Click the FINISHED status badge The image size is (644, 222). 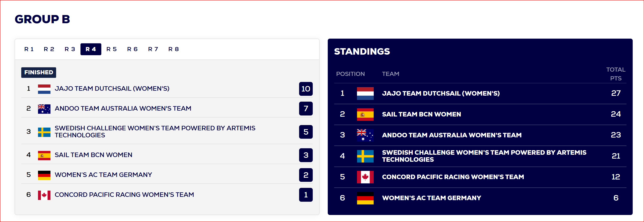point(39,72)
